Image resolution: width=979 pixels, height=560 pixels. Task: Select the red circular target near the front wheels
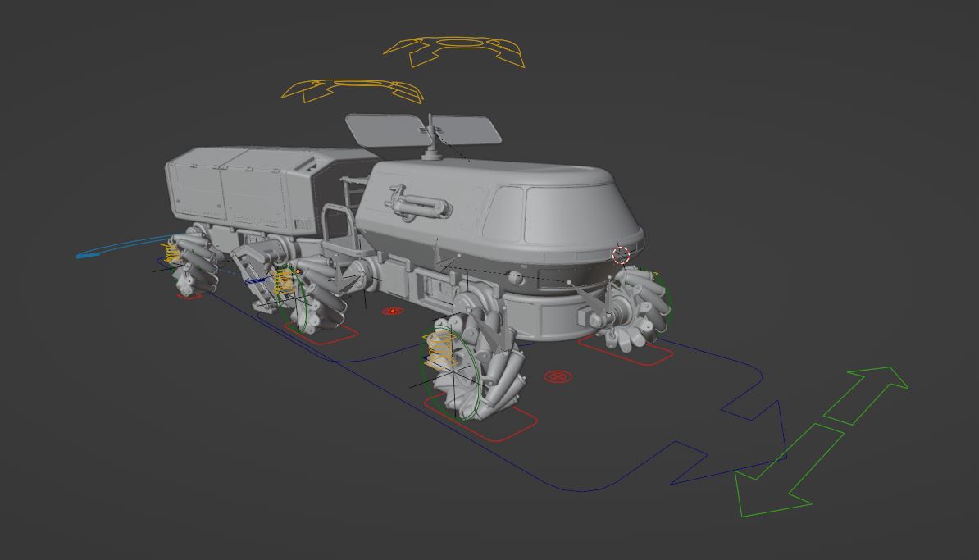558,376
